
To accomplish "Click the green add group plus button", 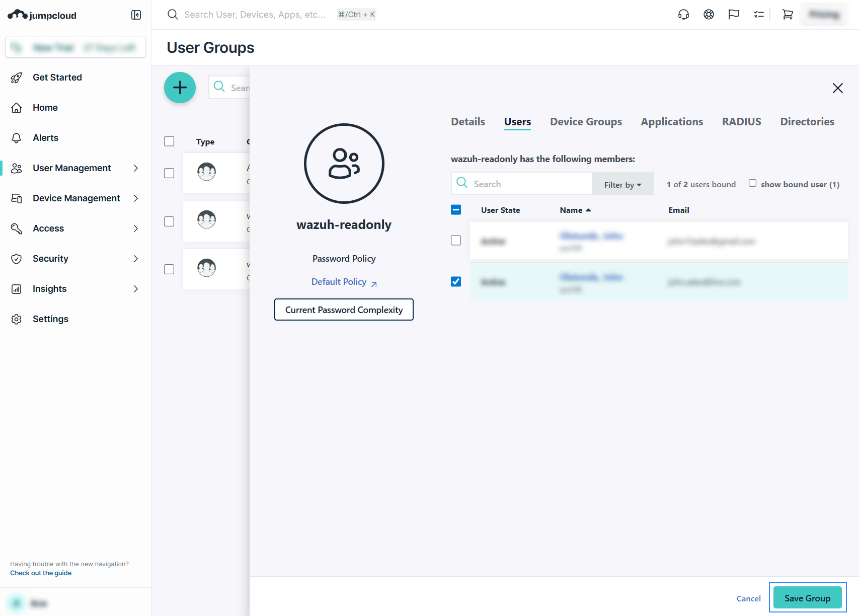I will [180, 88].
